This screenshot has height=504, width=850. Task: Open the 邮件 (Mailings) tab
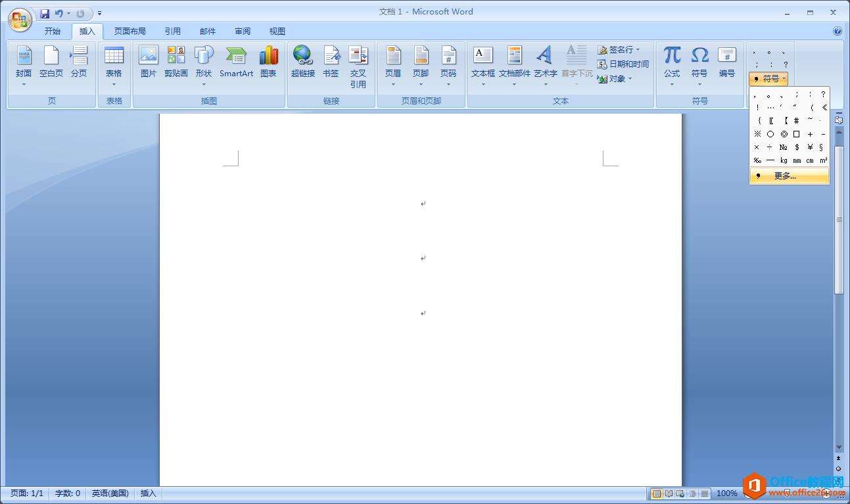pyautogui.click(x=208, y=32)
